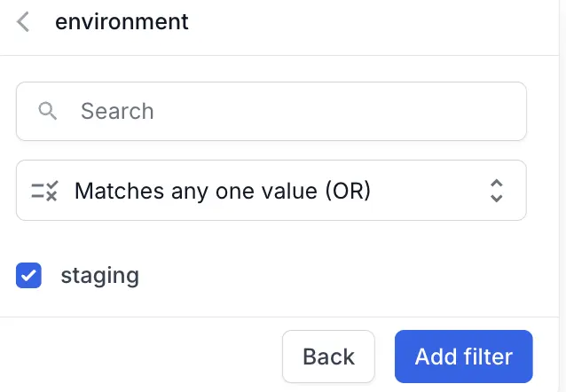Click the back chevron next to environment
566x392 pixels.
(x=24, y=22)
